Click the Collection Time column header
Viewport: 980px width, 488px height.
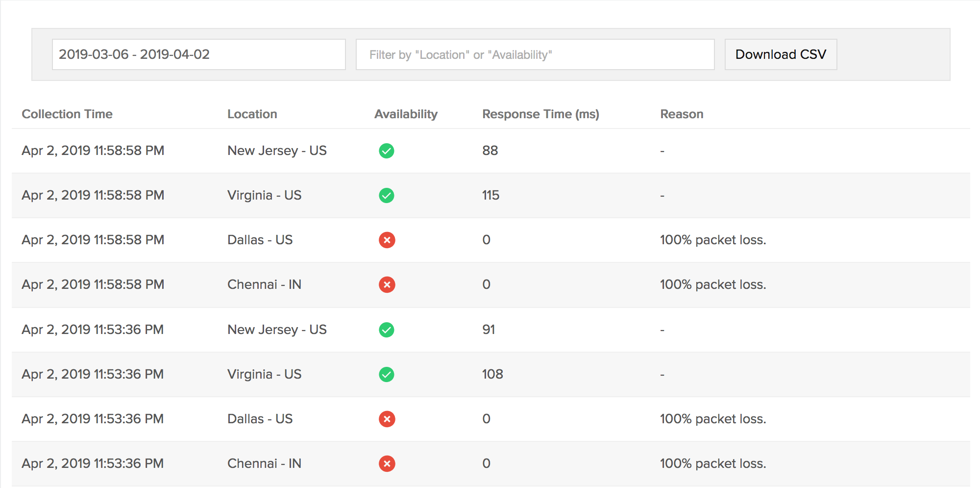67,114
